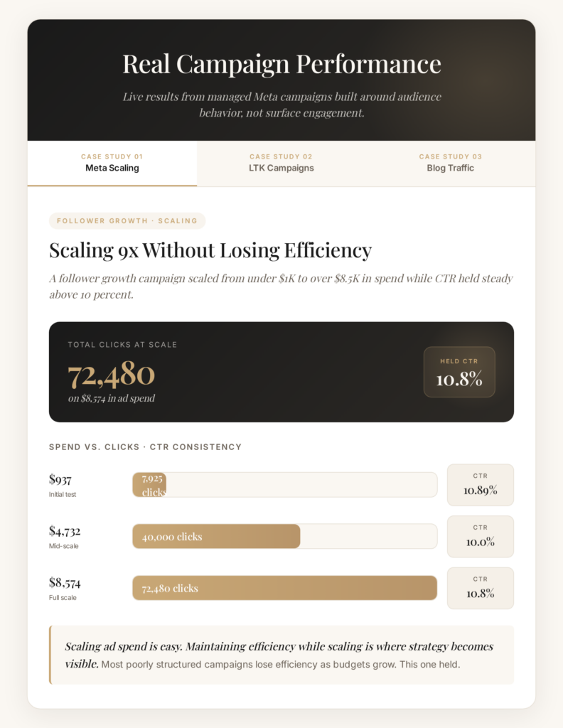Click the Follower Growth · Scaling tag
Screen dimensions: 563x728
(x=127, y=221)
